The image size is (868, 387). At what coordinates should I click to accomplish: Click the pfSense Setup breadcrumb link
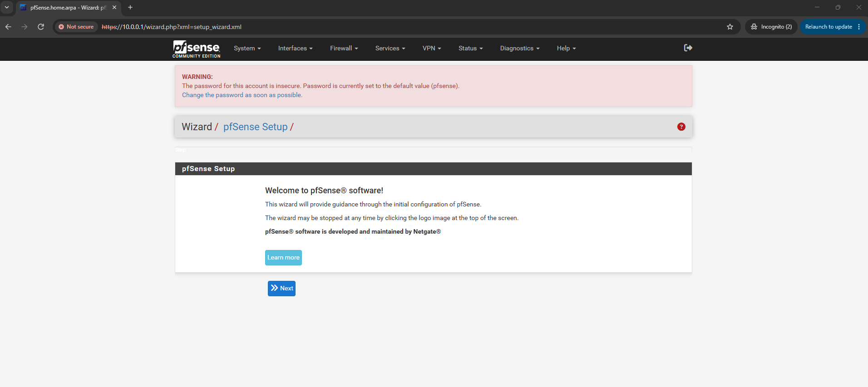pos(256,127)
